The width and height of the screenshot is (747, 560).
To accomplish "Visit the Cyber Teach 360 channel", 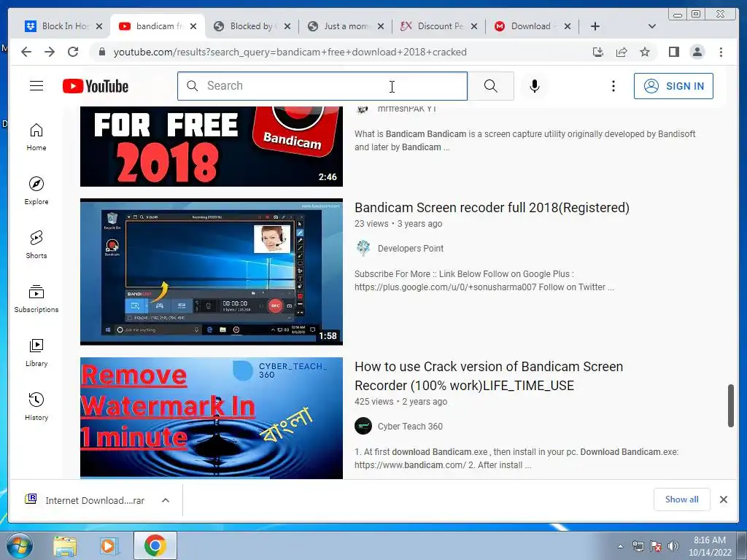I will [410, 426].
